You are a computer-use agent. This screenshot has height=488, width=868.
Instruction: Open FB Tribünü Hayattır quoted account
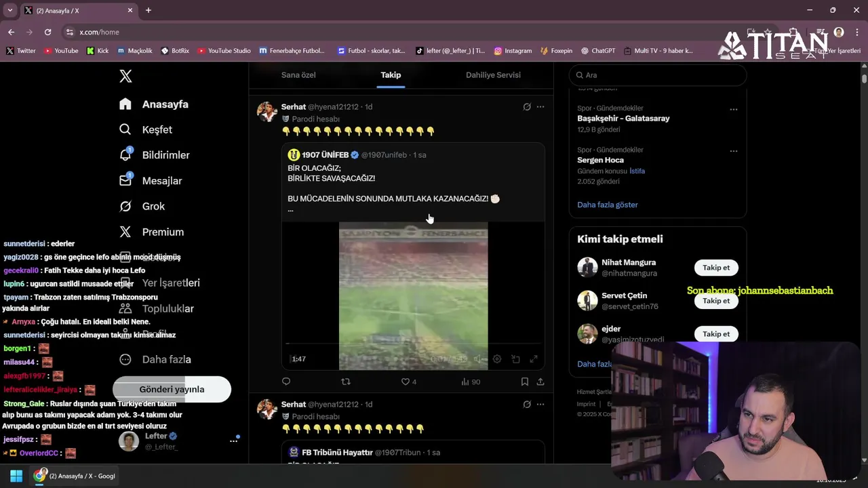click(x=337, y=452)
